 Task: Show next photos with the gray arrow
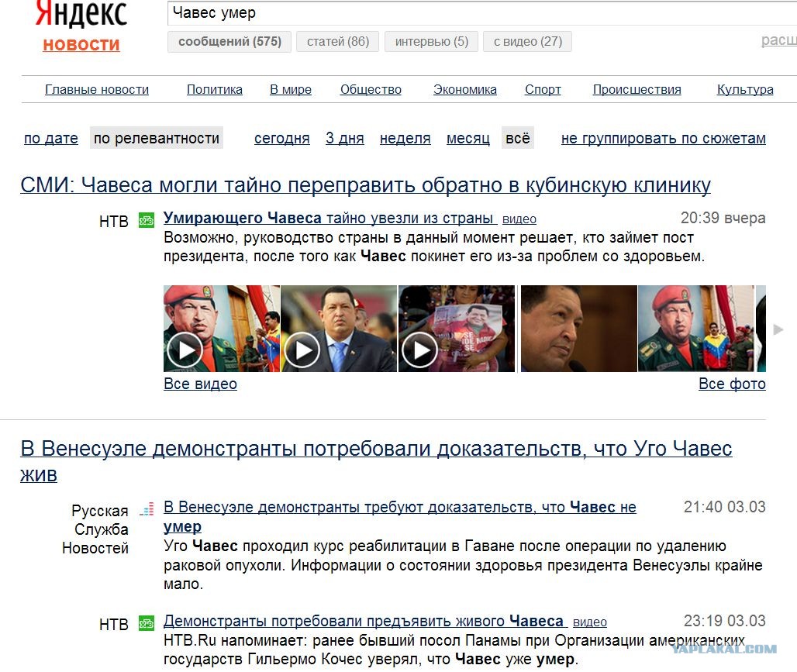coord(778,329)
